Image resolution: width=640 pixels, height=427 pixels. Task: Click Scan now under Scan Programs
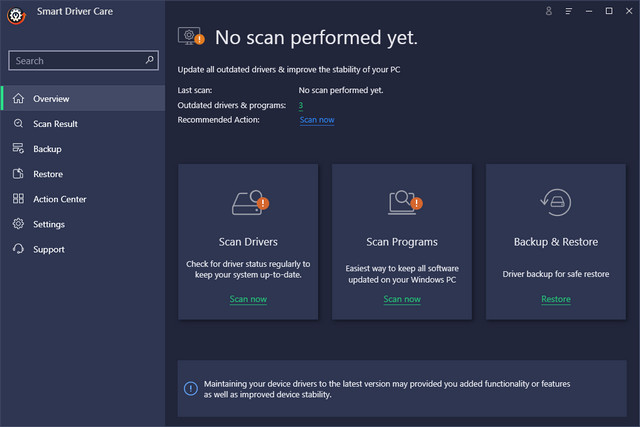(x=402, y=299)
